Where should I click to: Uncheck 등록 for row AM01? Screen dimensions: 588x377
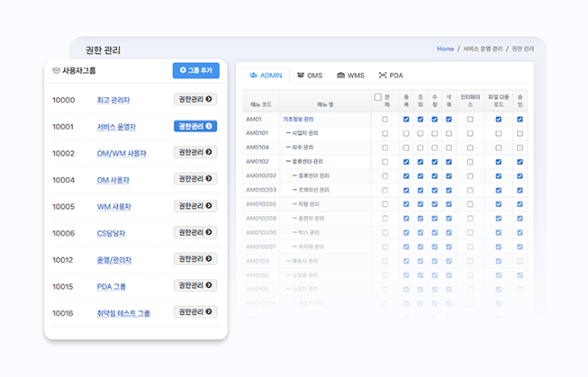[x=406, y=119]
